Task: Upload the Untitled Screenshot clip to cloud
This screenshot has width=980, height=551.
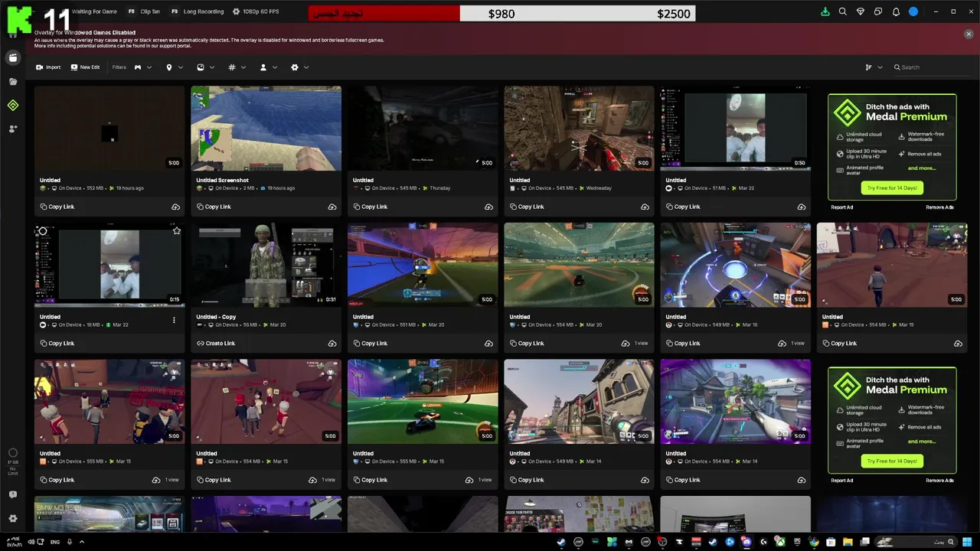Action: (x=332, y=207)
